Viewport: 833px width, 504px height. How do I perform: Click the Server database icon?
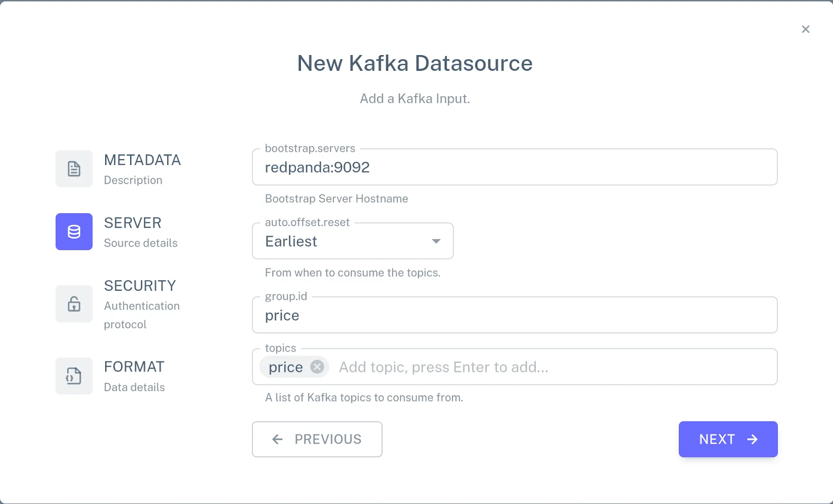pyautogui.click(x=73, y=232)
